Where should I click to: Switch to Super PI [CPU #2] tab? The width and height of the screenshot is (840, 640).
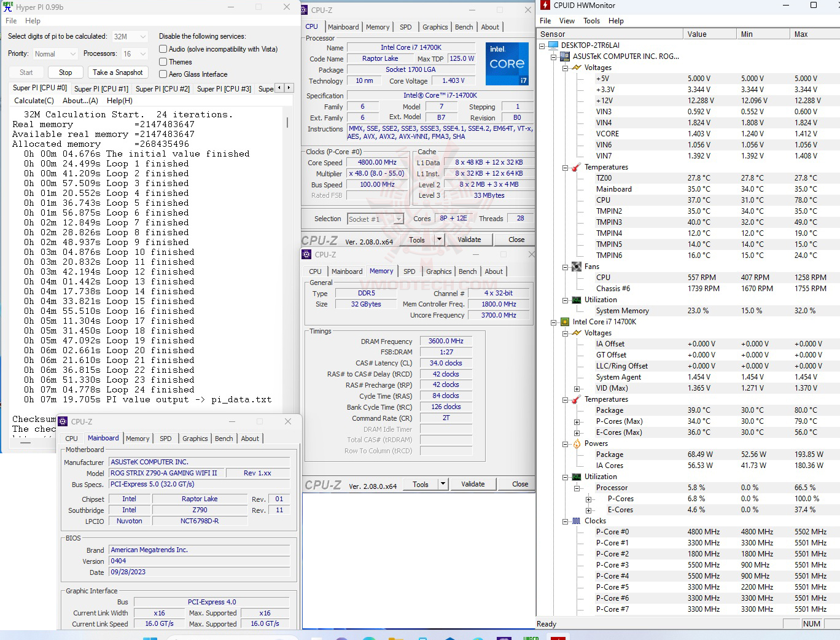(163, 89)
